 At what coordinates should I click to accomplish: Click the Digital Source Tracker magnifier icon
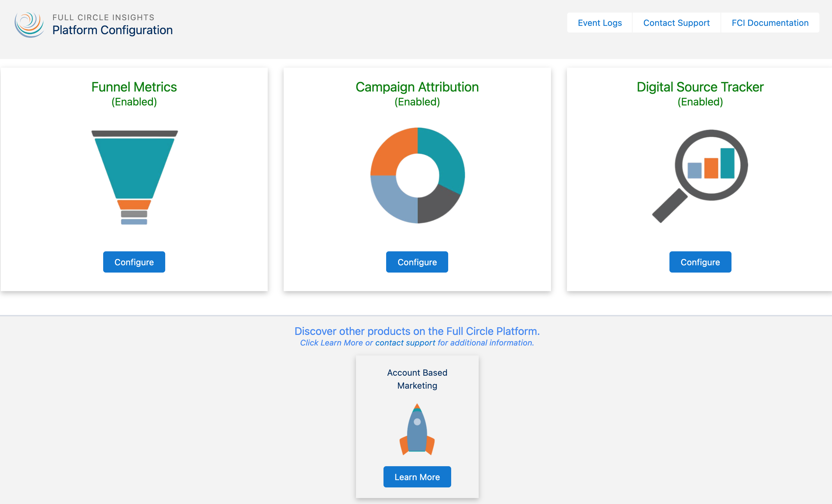pyautogui.click(x=700, y=176)
